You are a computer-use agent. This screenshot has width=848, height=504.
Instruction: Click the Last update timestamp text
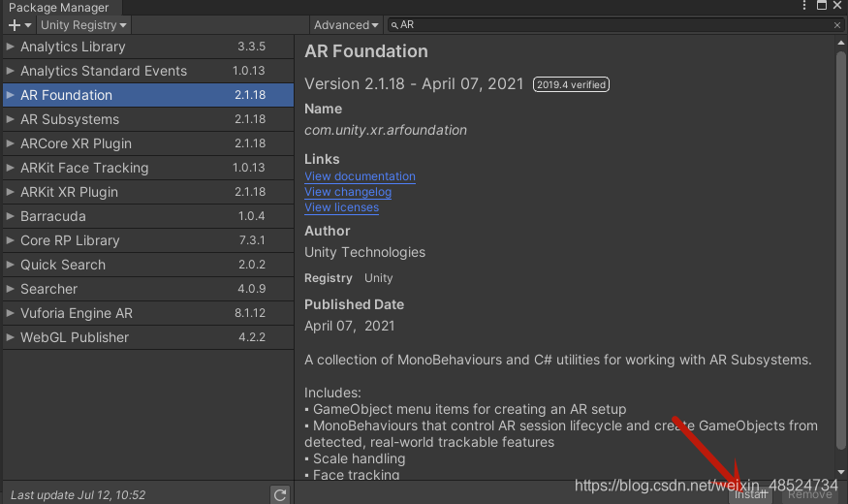pos(79,495)
